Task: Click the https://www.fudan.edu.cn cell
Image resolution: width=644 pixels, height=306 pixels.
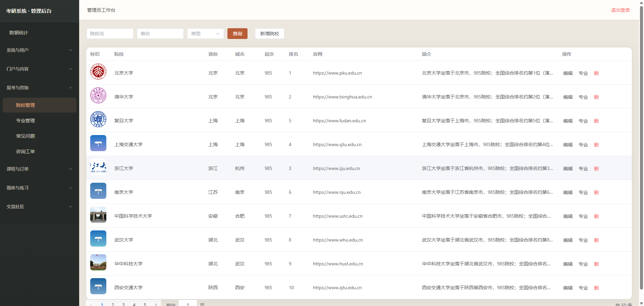Action: click(x=339, y=121)
